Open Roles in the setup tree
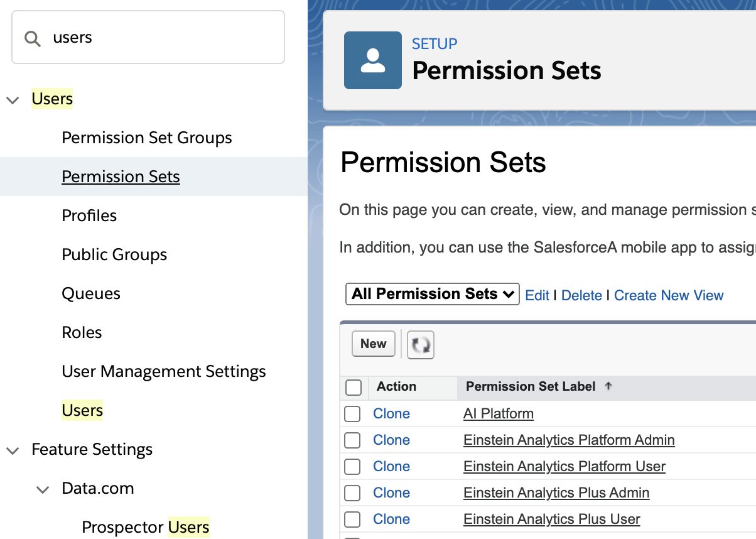 pyautogui.click(x=82, y=332)
